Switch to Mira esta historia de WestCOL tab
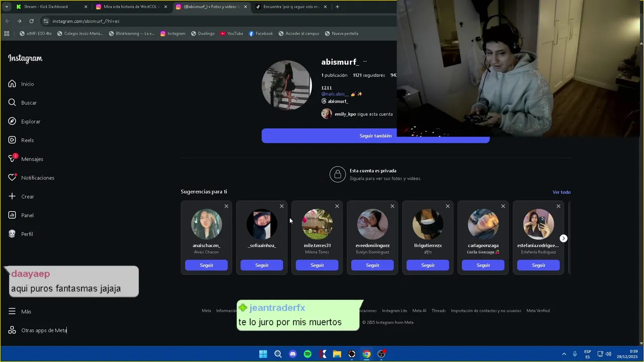Viewport: 644px width, 362px height. coord(132,7)
